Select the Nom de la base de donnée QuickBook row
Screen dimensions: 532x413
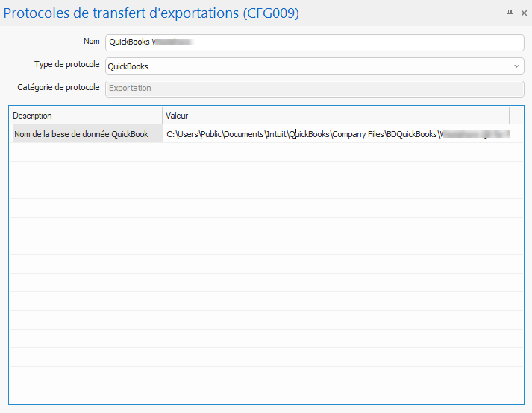pyautogui.click(x=86, y=134)
